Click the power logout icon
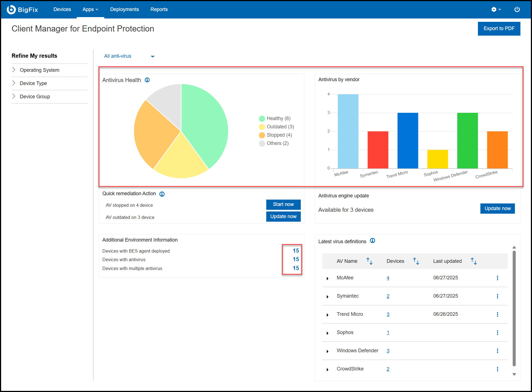This screenshot has width=532, height=392. [517, 9]
